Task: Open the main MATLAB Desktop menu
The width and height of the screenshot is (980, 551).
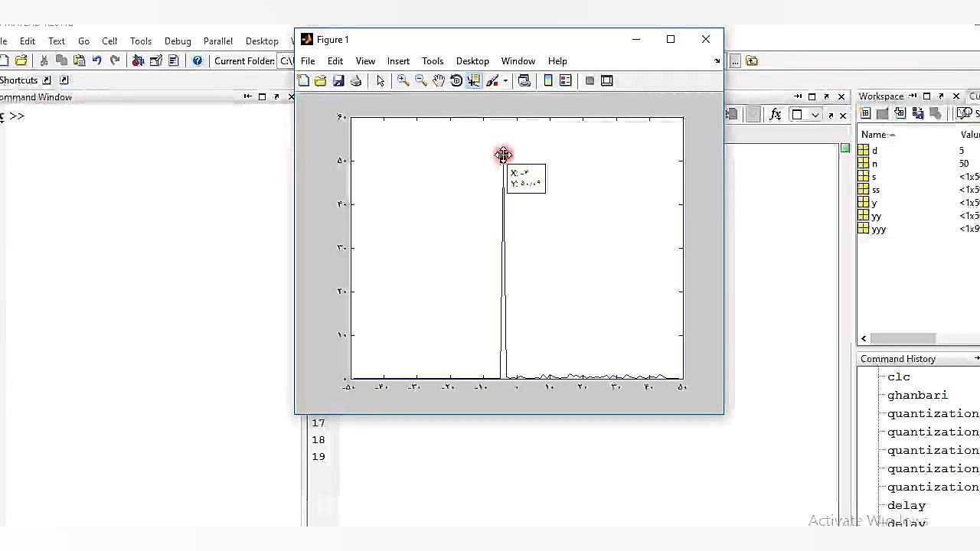Action: pyautogui.click(x=262, y=41)
